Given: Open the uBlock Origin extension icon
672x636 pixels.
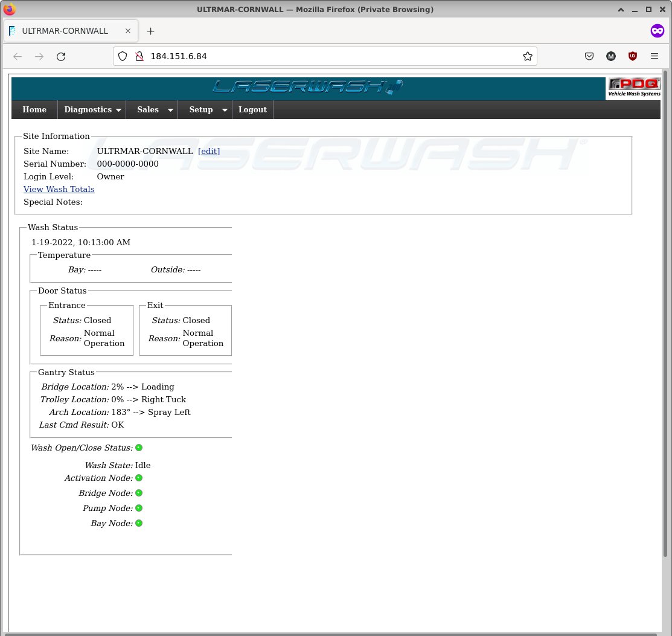Looking at the screenshot, I should tap(633, 56).
